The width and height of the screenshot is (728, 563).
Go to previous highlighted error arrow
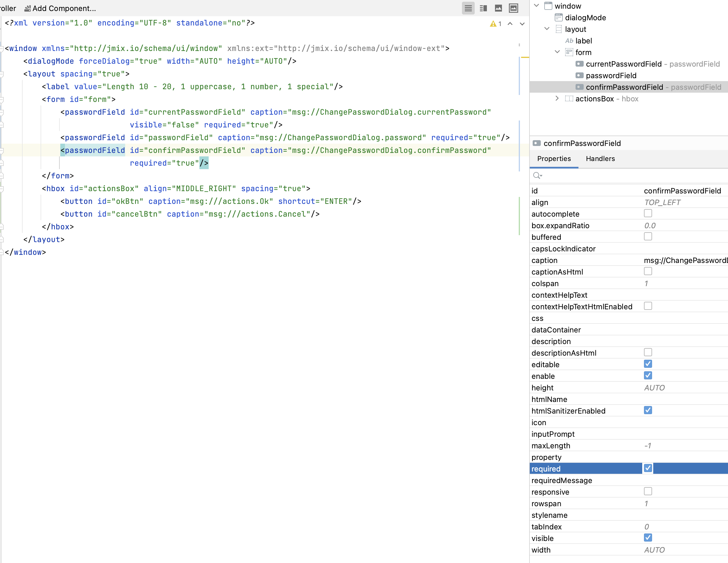point(510,24)
